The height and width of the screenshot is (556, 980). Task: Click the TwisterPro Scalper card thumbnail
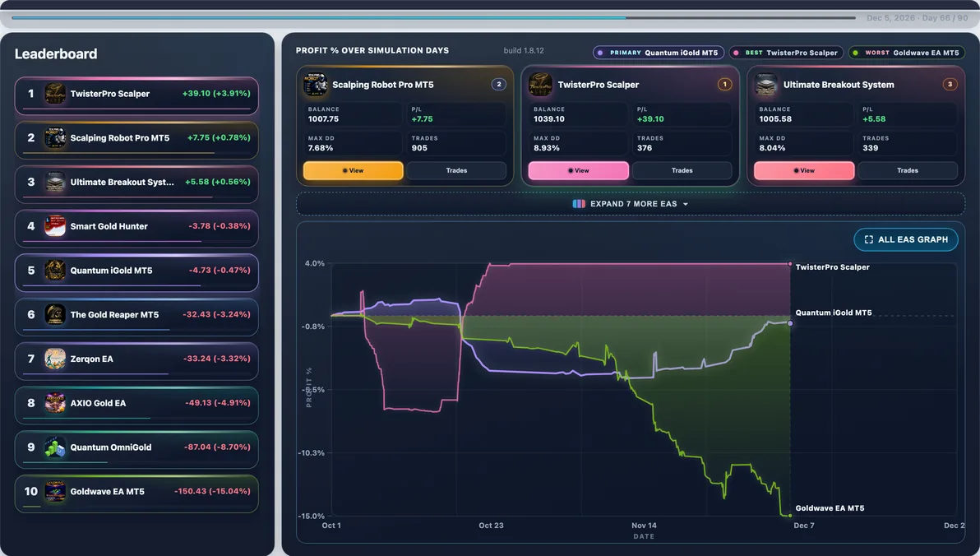click(541, 85)
